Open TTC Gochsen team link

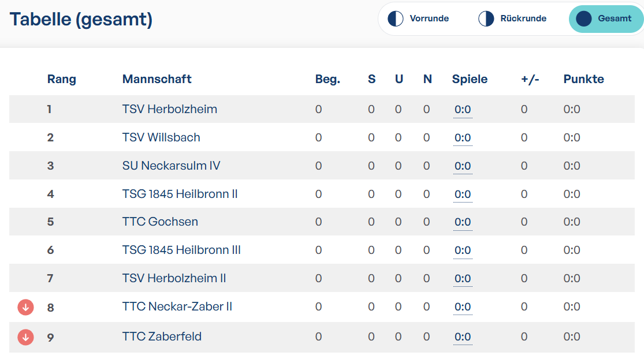160,222
